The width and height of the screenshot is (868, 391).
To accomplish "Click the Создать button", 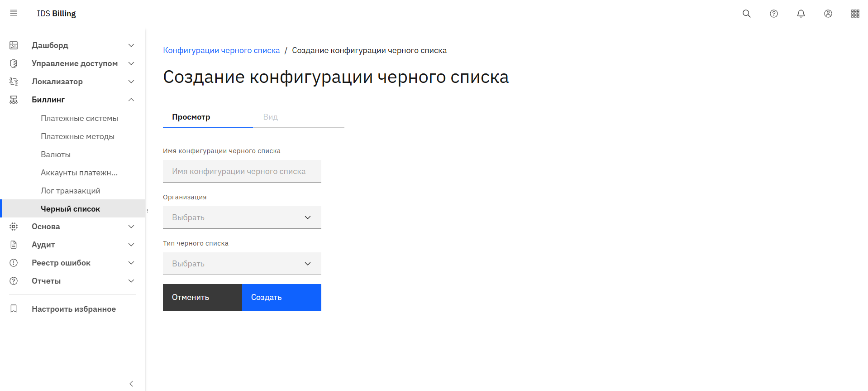I will 281,298.
